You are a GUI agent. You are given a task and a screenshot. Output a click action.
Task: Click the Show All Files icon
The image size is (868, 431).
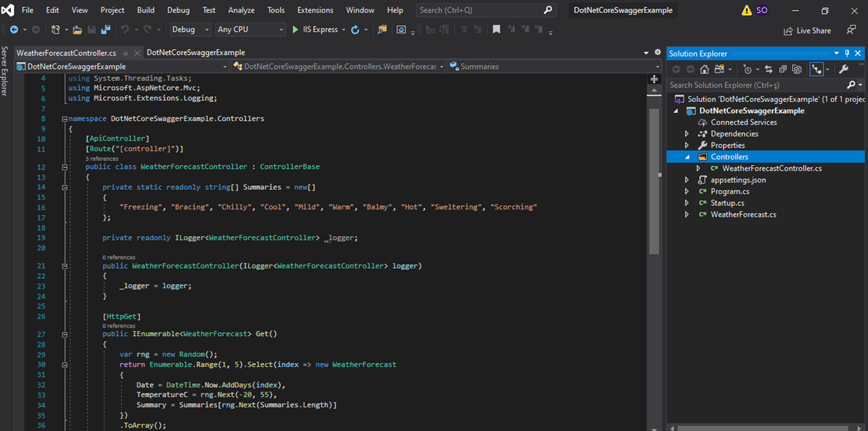797,69
